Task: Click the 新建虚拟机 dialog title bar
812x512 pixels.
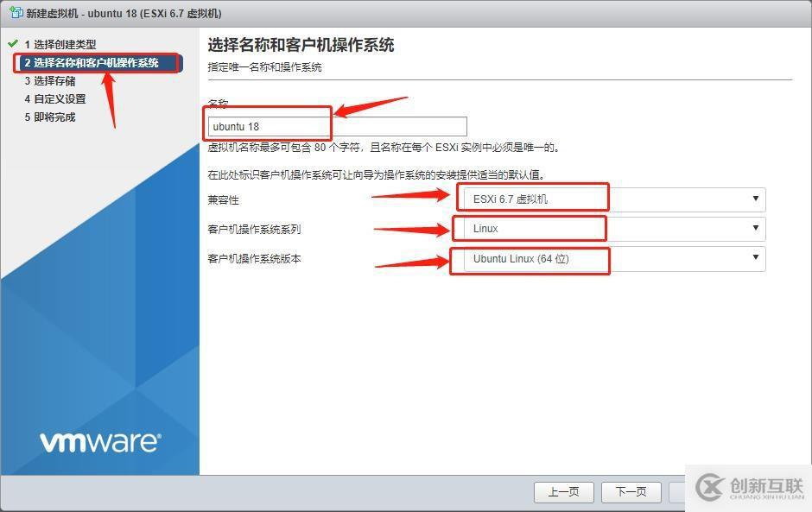Action: click(x=406, y=13)
